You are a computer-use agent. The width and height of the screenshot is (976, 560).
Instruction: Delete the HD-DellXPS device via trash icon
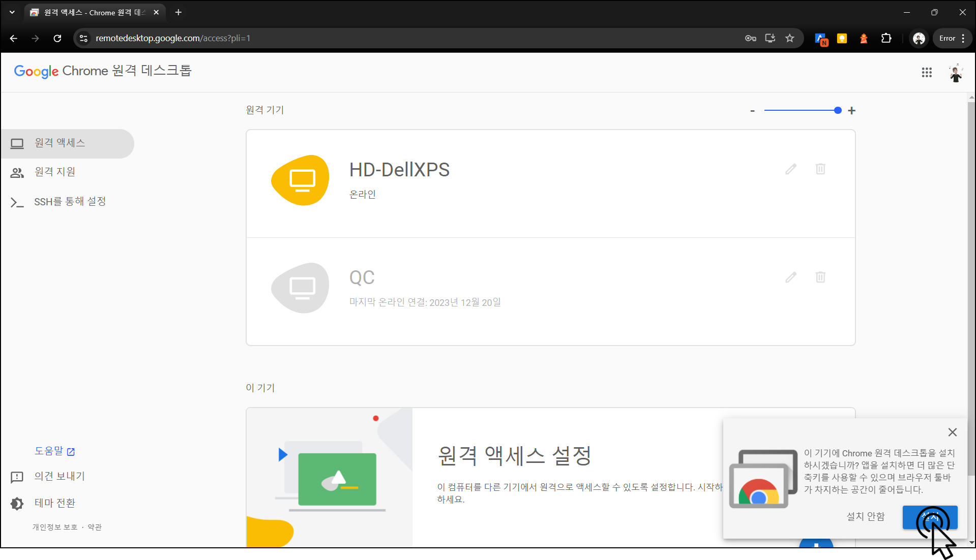[x=820, y=169]
